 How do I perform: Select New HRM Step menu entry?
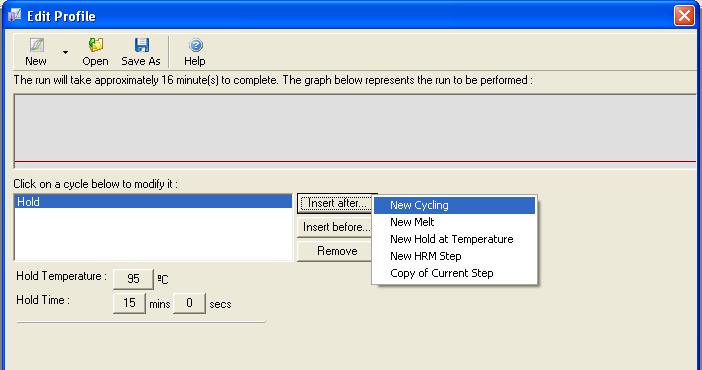click(x=454, y=256)
